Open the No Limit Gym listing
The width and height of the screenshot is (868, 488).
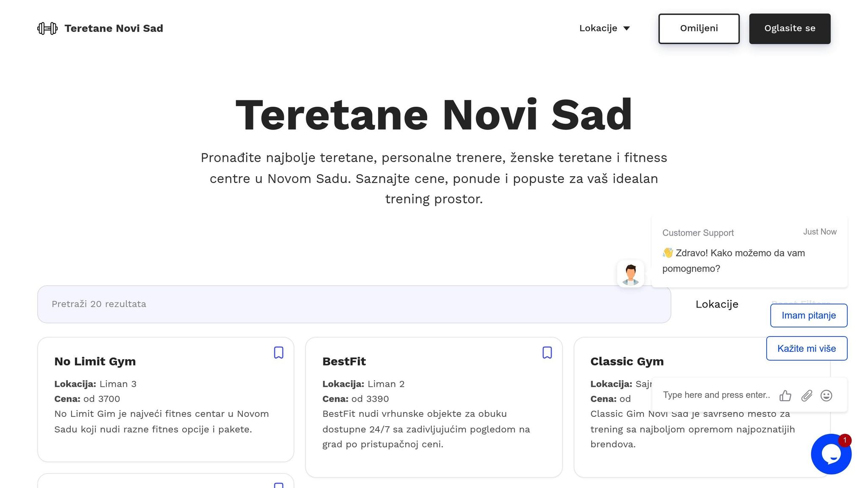tap(95, 361)
